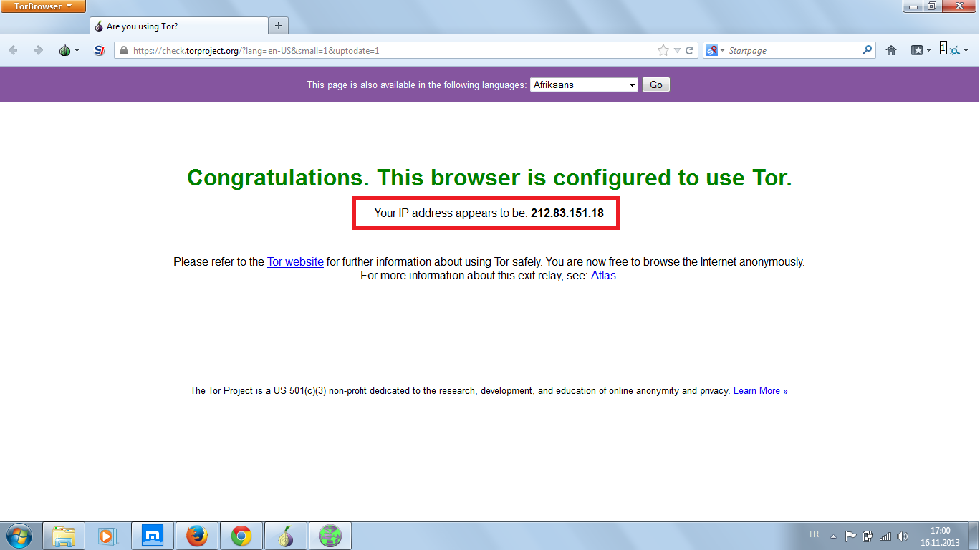Viewport: 980px width, 550px height.
Task: Select the 'Are you using Tor?' tab
Action: [179, 26]
